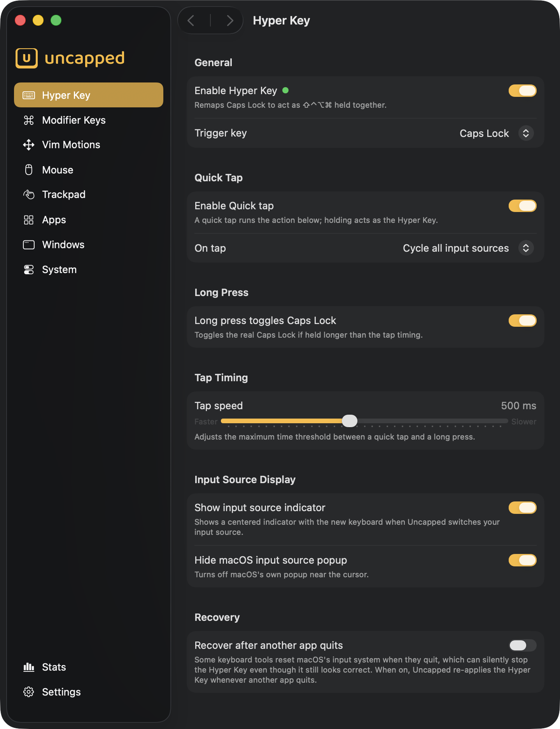This screenshot has height=729, width=560.
Task: Click the On tap row label
Action: coord(210,248)
